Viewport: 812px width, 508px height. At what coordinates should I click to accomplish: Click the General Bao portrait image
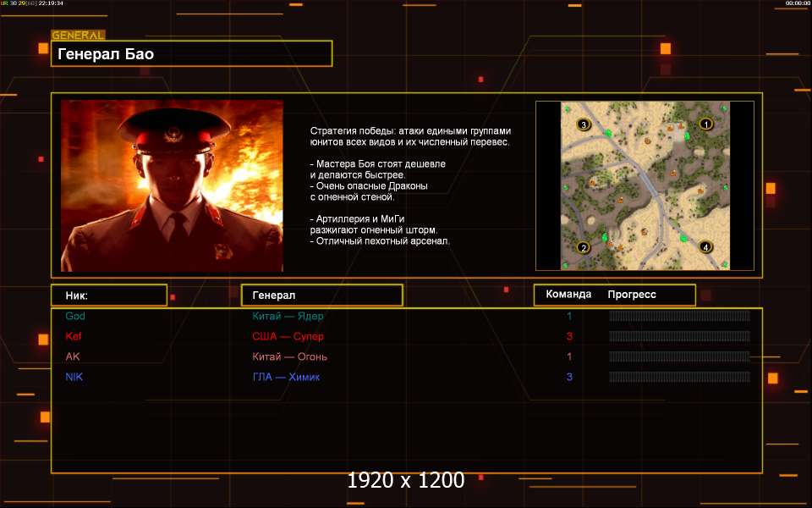click(x=172, y=185)
